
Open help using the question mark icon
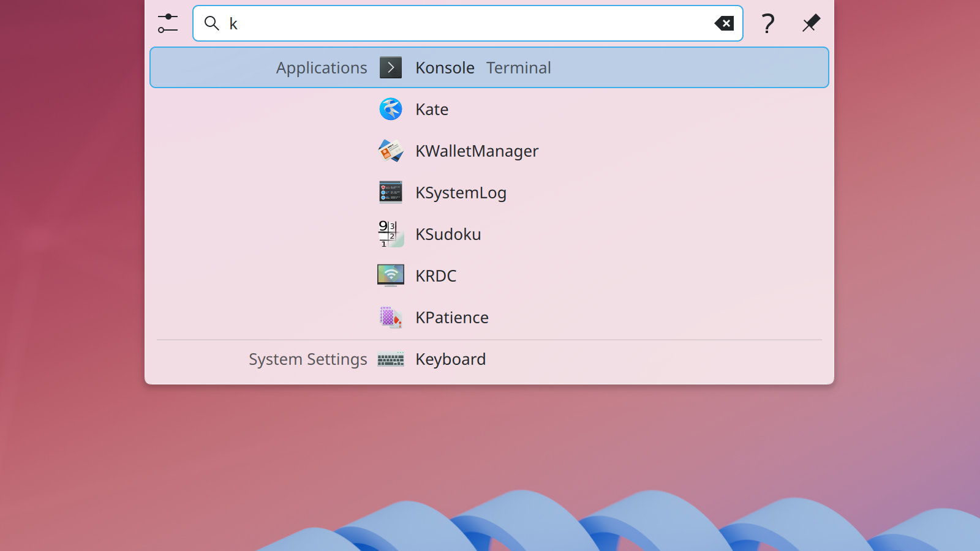(767, 23)
